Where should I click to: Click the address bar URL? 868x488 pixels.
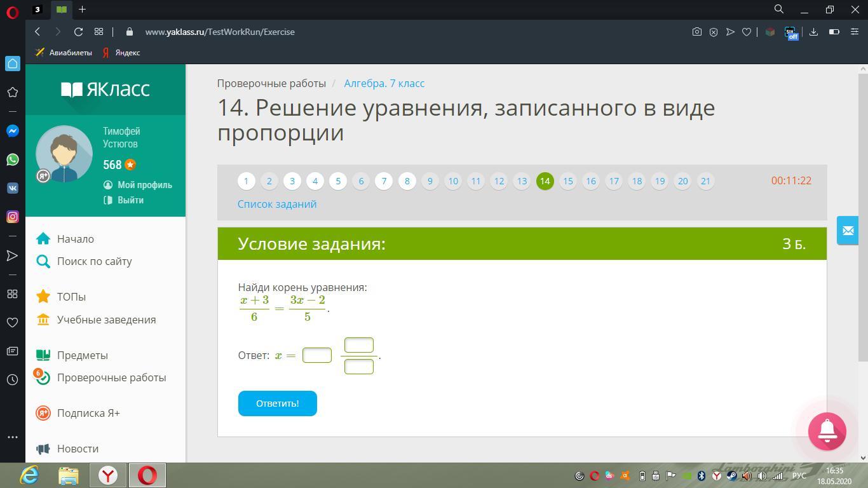220,32
